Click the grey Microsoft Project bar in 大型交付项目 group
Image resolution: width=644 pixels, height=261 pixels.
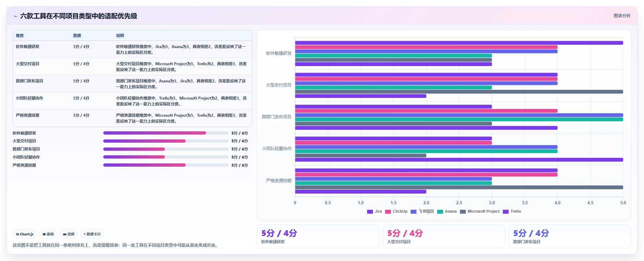pos(459,92)
